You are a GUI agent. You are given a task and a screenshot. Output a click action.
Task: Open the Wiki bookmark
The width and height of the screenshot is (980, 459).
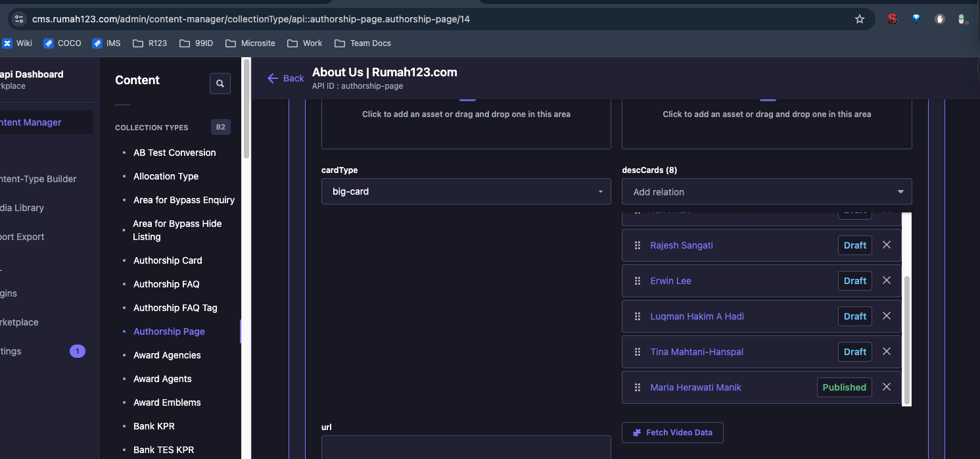pos(17,43)
